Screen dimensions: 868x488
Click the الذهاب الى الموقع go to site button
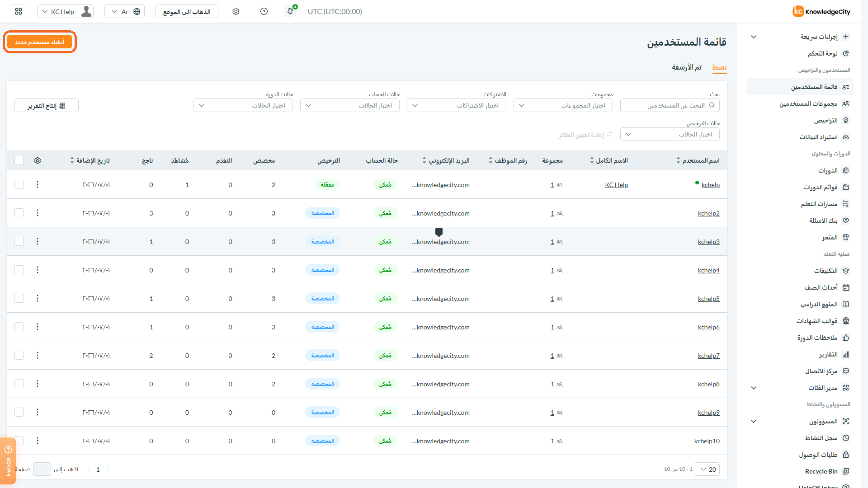[x=187, y=11]
